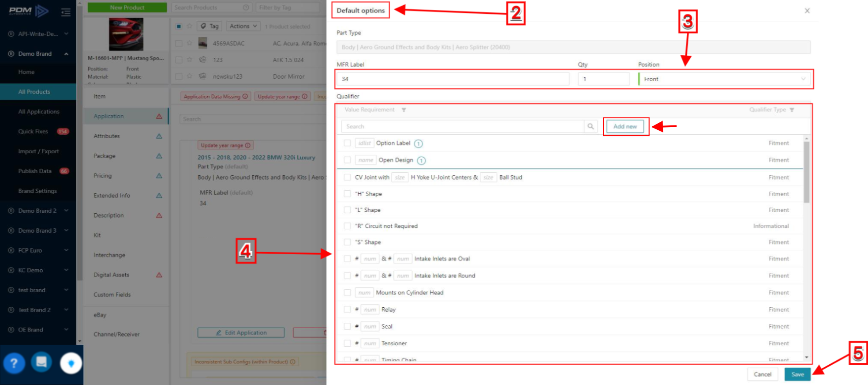Check "R" Circuit not Required checkbox
868x385 pixels.
point(348,226)
